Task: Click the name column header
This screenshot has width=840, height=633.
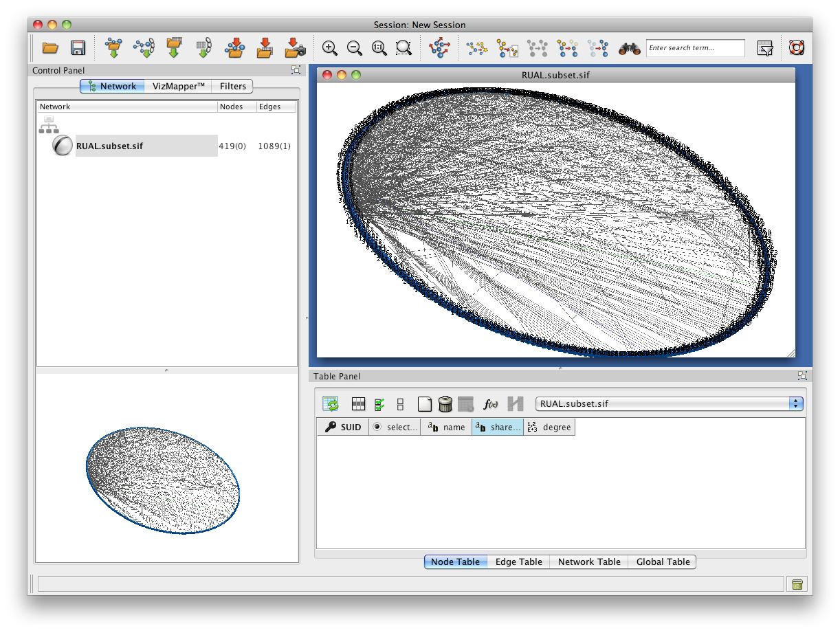Action: 447,427
